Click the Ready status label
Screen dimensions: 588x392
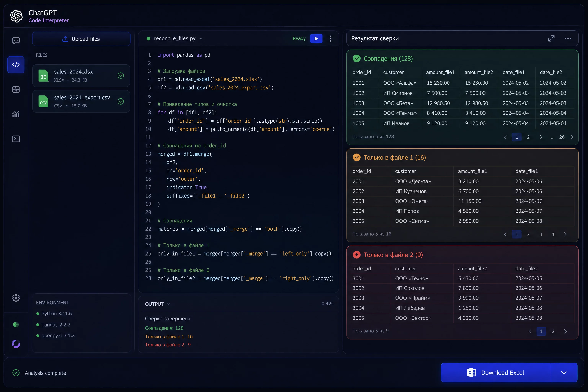pyautogui.click(x=299, y=38)
